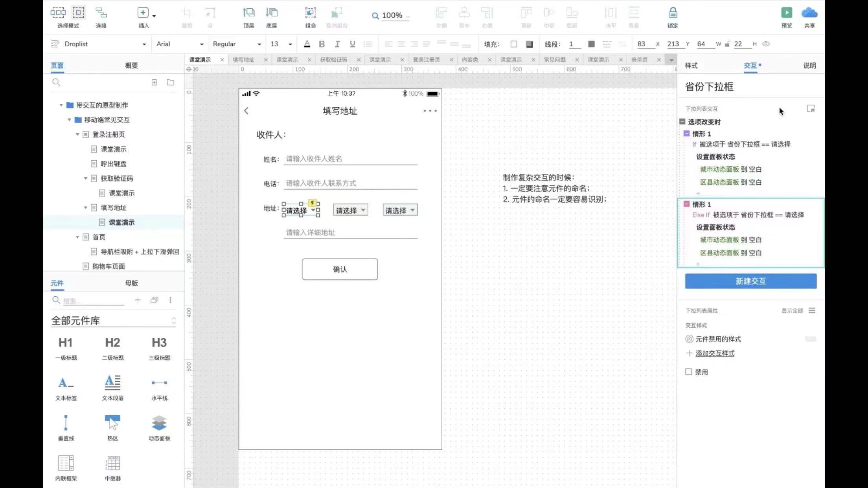This screenshot has height=488, width=868.
Task: Open the Arial font family dropdown
Action: point(180,44)
